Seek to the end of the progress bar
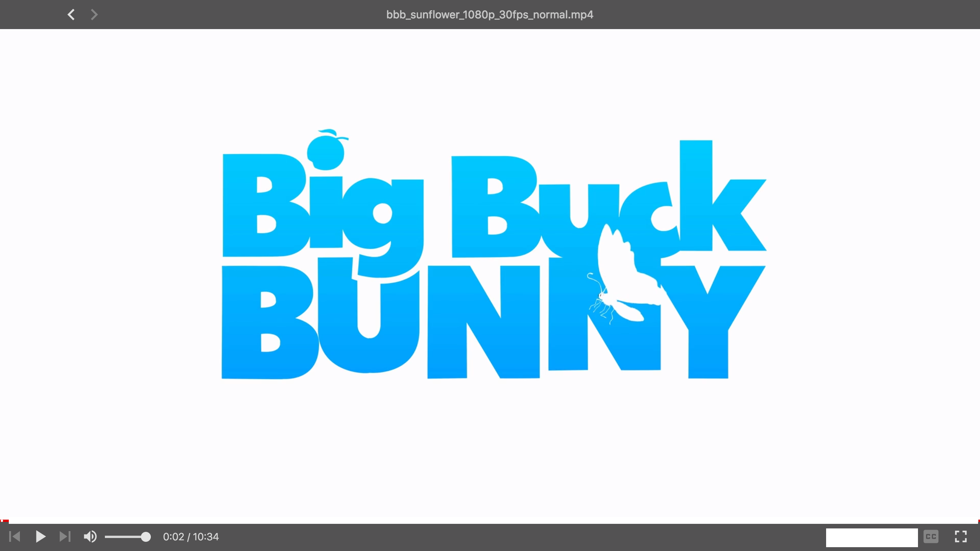 (976, 520)
